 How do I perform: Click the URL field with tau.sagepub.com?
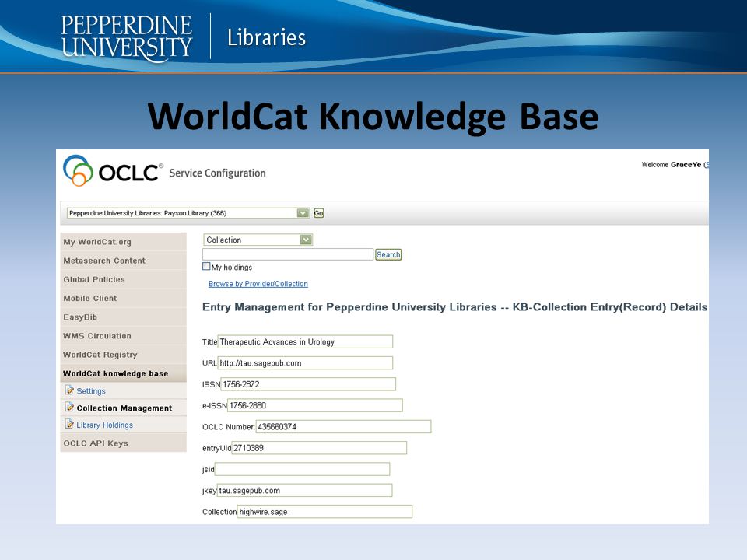coord(305,363)
